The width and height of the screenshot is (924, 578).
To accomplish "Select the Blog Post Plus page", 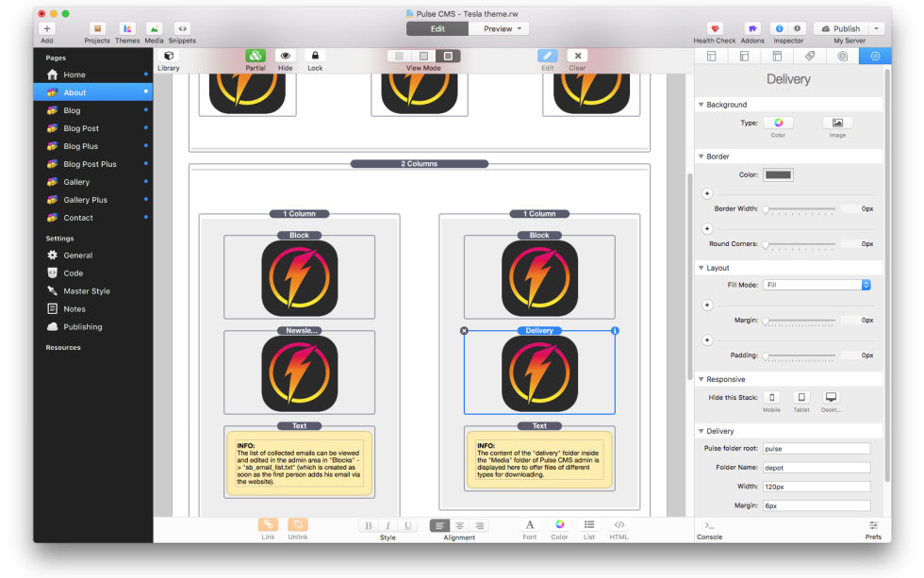I will pyautogui.click(x=93, y=164).
